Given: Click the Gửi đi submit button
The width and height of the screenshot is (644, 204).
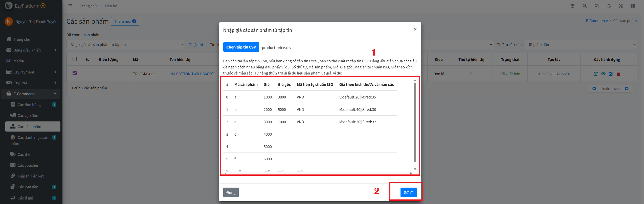Looking at the screenshot, I should [408, 192].
